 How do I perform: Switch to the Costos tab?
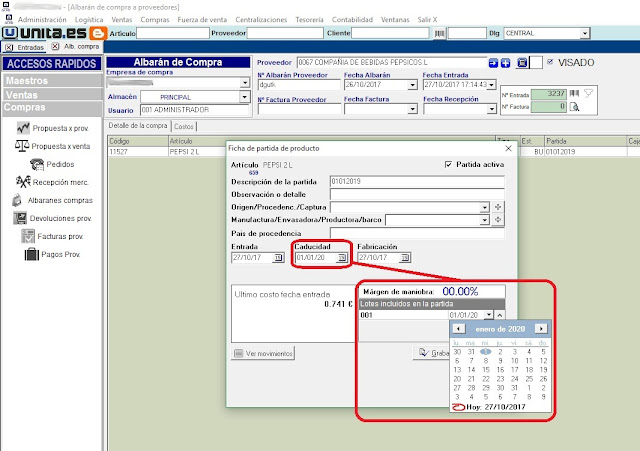point(184,127)
